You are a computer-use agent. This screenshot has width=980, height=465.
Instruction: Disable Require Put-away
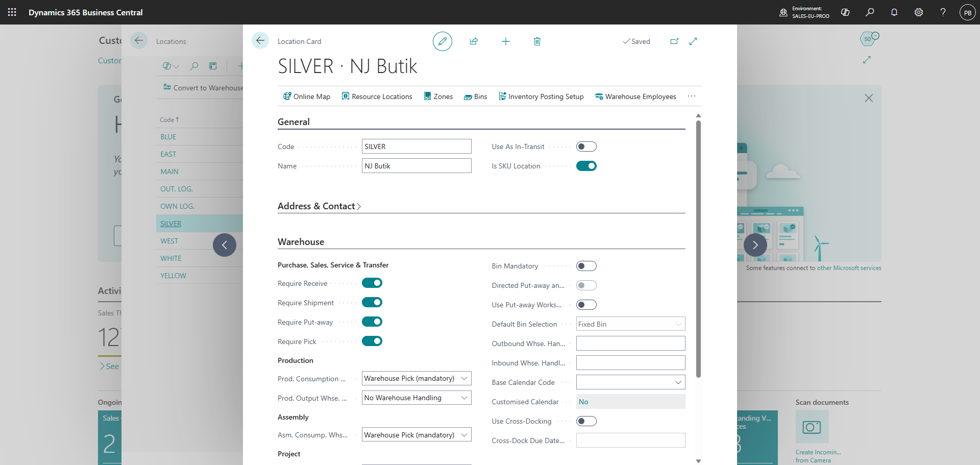click(x=372, y=322)
